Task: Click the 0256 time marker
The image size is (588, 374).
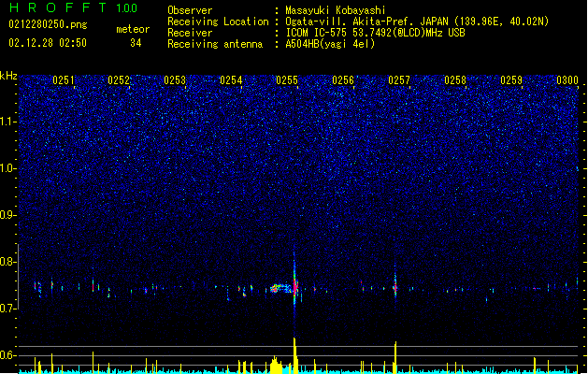Action: 343,80
